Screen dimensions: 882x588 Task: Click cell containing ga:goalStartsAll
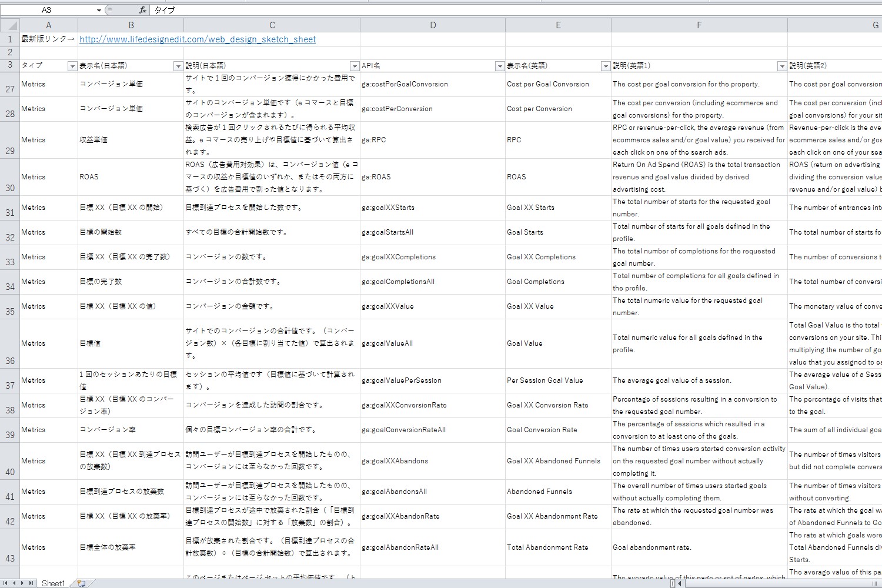click(433, 232)
